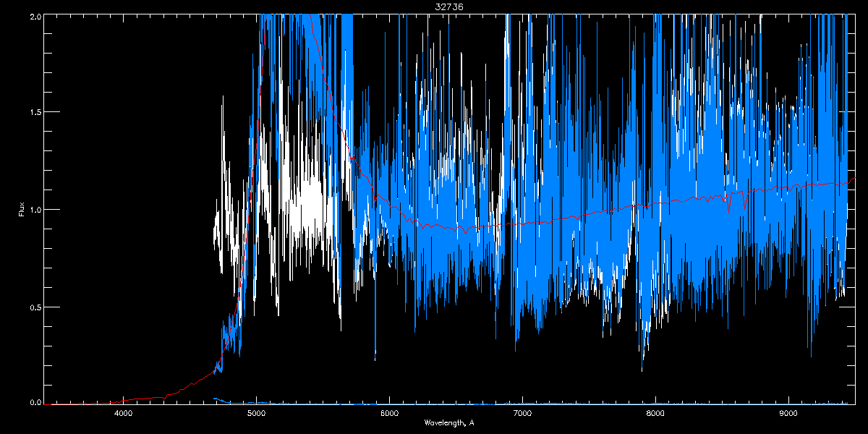The width and height of the screenshot is (868, 434).
Task: Select the 4000 x-axis tick label
Action: 123,413
